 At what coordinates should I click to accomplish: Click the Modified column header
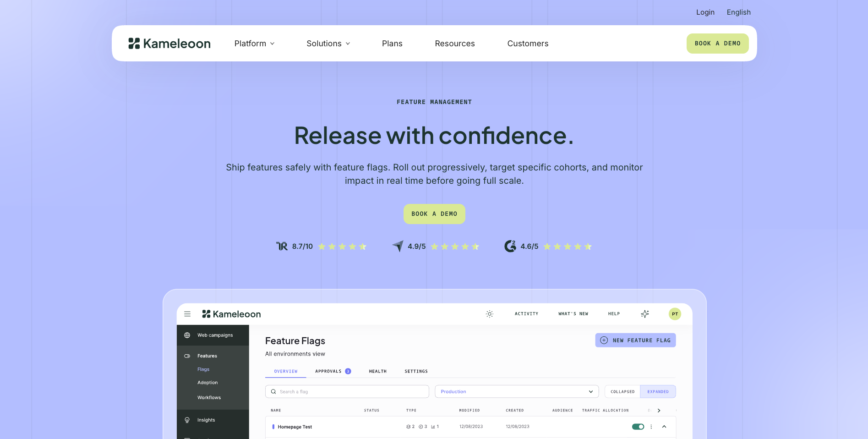click(x=469, y=411)
